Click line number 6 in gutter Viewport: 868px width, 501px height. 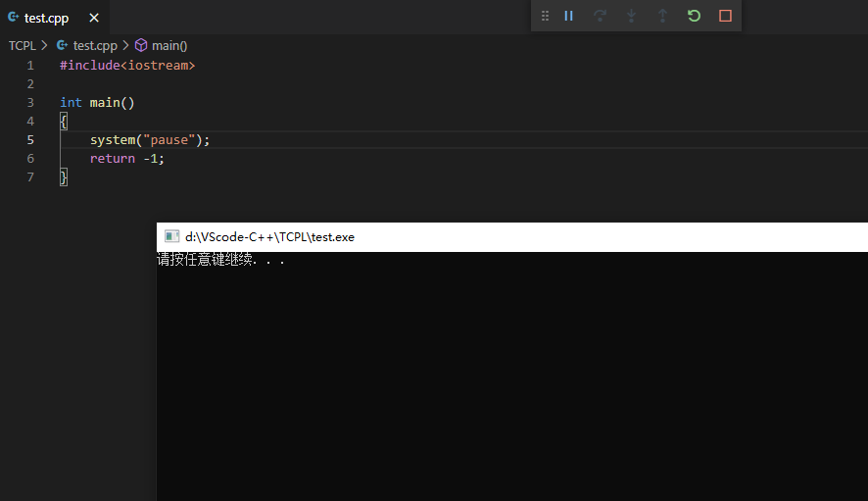30,159
